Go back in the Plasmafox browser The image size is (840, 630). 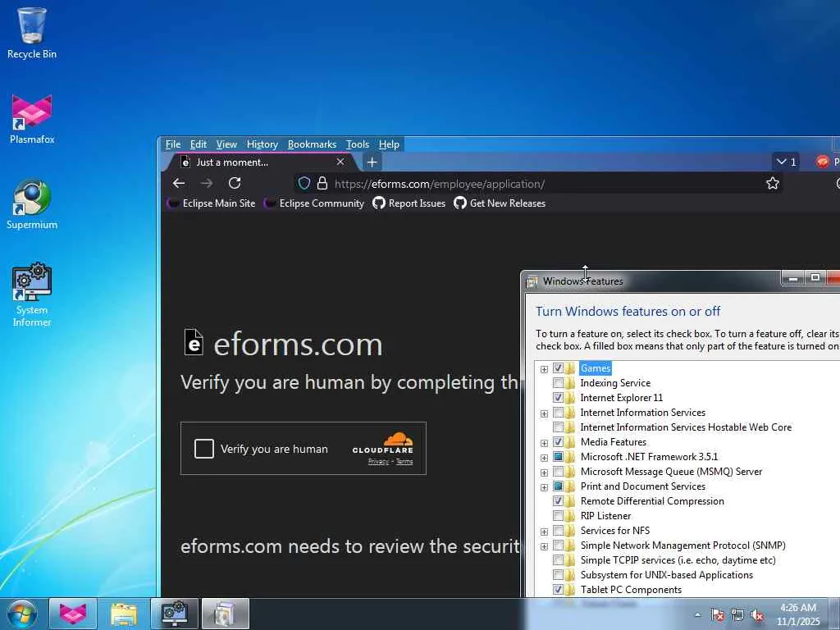(x=179, y=183)
